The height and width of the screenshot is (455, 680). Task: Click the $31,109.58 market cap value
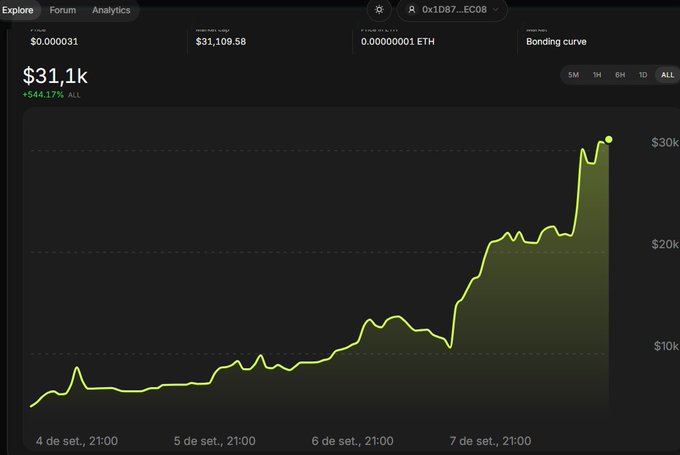pyautogui.click(x=221, y=42)
